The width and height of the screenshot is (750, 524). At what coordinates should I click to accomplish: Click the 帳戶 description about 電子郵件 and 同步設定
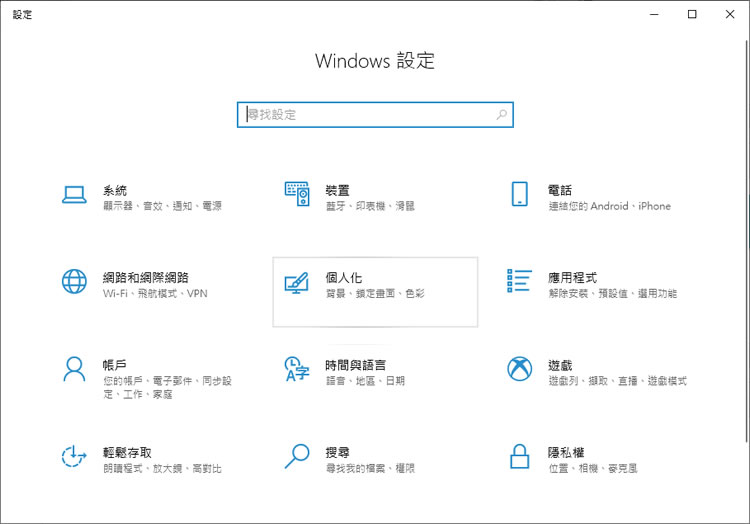167,387
